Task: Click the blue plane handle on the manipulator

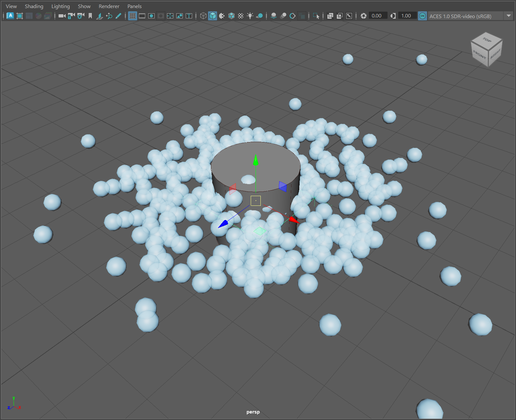Action: (x=283, y=187)
